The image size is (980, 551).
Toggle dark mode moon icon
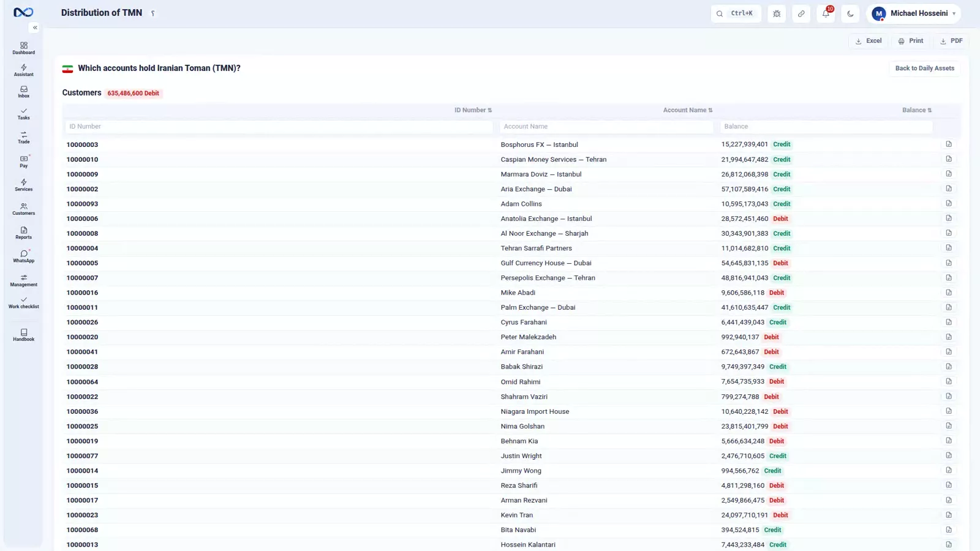[x=850, y=13]
